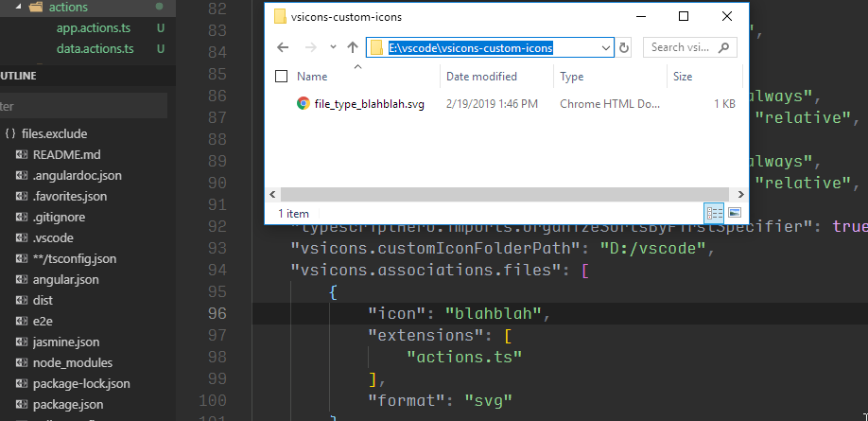
Task: Click the Back arrow in File Explorer
Action: [283, 47]
